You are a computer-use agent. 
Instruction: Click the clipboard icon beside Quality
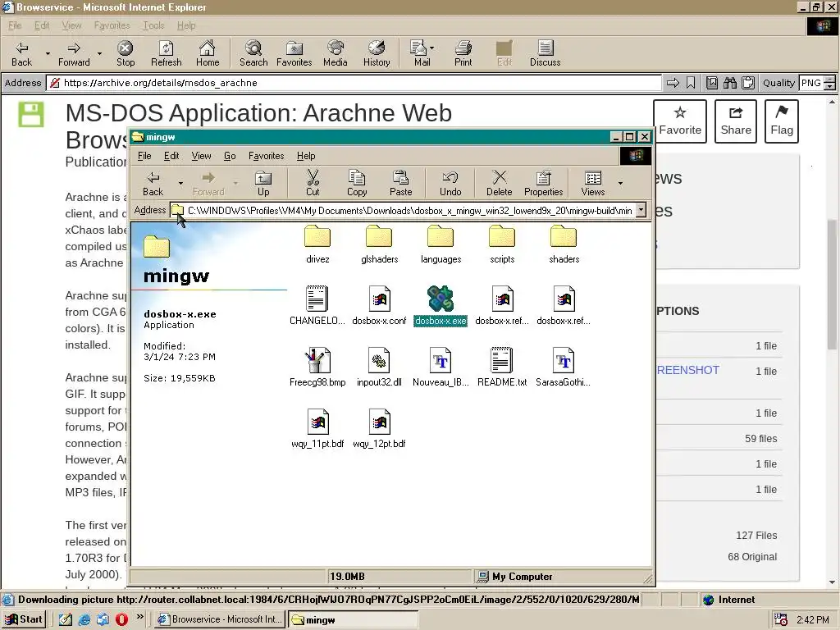(748, 83)
